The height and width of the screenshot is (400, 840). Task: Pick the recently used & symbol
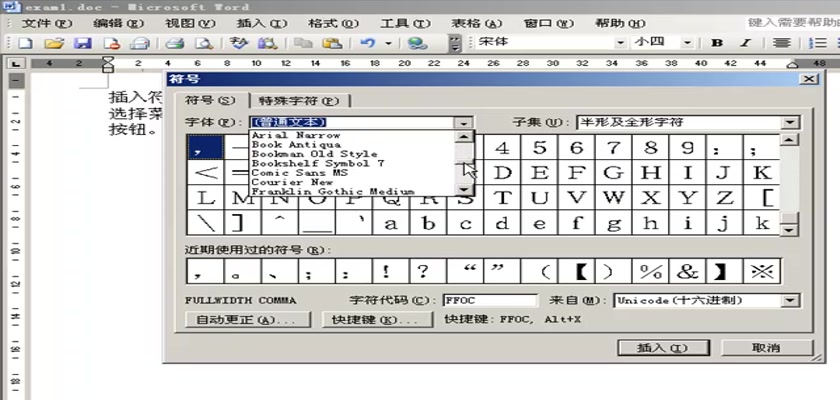coord(687,271)
